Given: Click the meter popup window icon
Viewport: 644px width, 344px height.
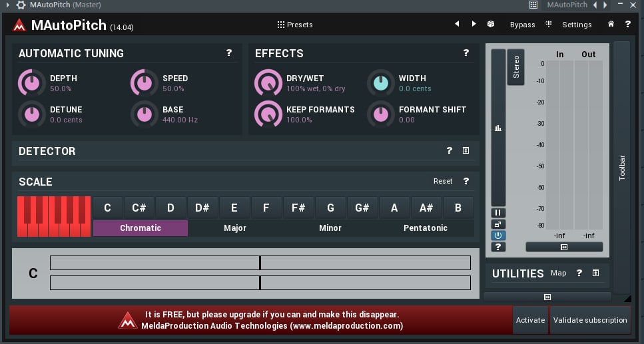Looking at the screenshot, I should [x=497, y=224].
